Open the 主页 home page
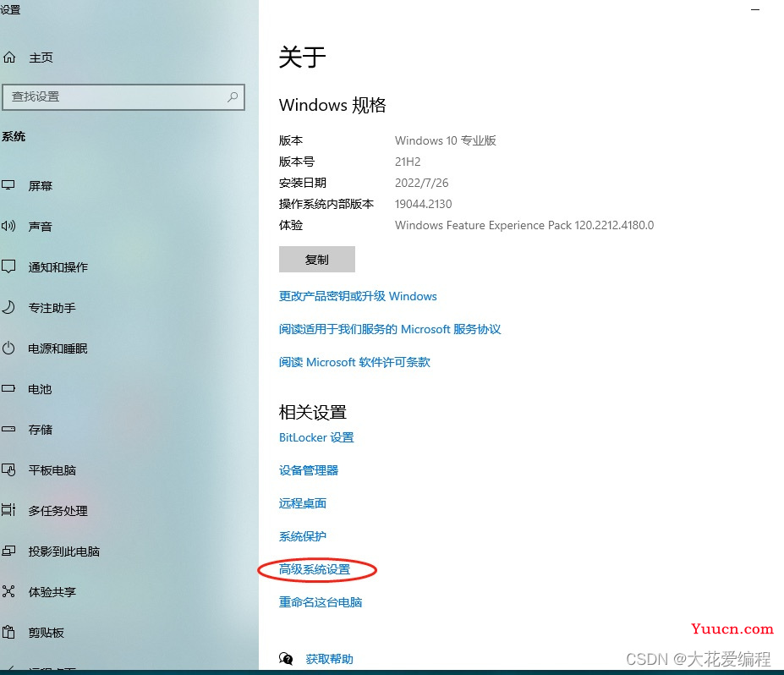Image resolution: width=784 pixels, height=675 pixels. coord(41,58)
